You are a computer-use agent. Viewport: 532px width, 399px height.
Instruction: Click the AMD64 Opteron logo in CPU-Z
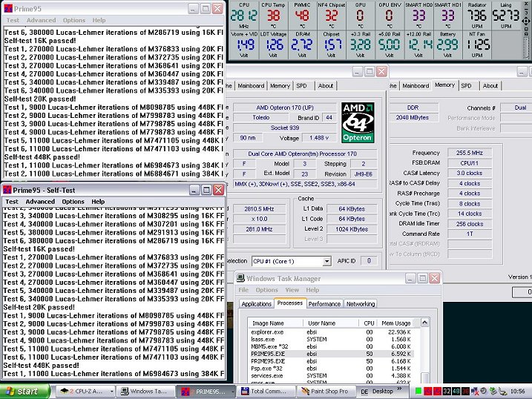click(358, 122)
